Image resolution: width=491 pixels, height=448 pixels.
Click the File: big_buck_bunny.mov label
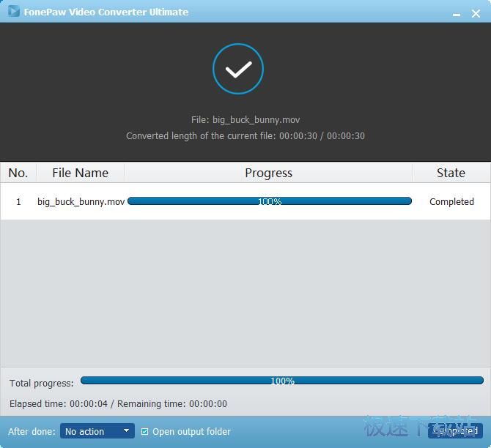click(x=245, y=120)
